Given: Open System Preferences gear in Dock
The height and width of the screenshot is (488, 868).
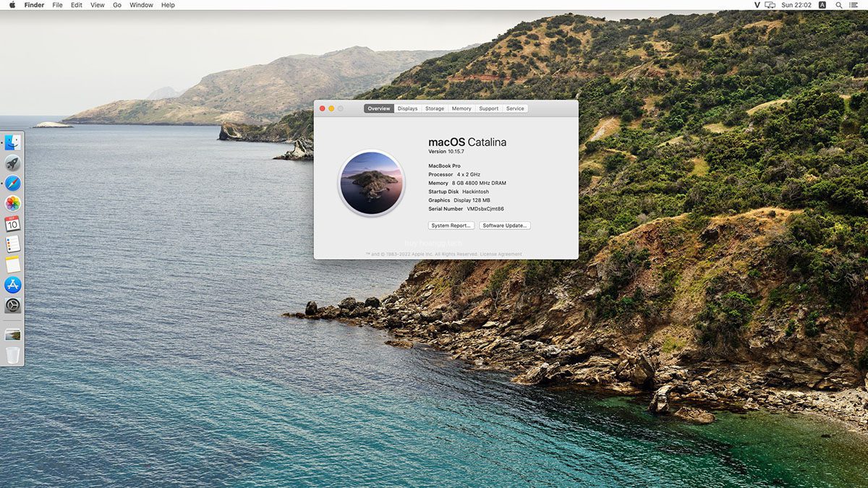Looking at the screenshot, I should coord(12,305).
